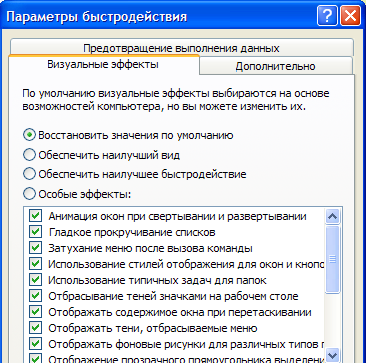Switch to Предотвращение выполнения данных tab
This screenshot has height=363, width=366.
click(x=181, y=48)
